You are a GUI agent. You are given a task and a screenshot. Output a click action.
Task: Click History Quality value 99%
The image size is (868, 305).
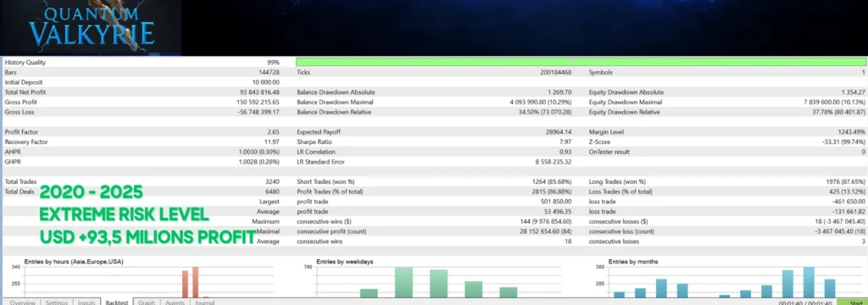pos(273,63)
